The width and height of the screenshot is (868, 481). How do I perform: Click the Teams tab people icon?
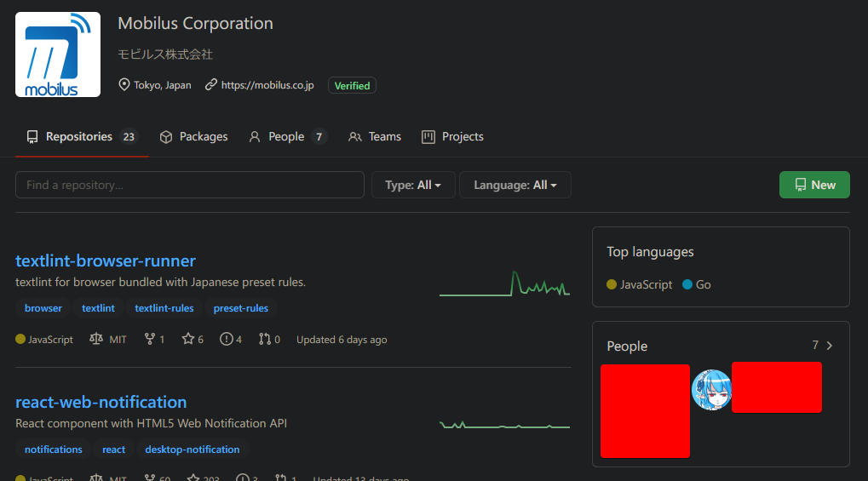tap(355, 137)
